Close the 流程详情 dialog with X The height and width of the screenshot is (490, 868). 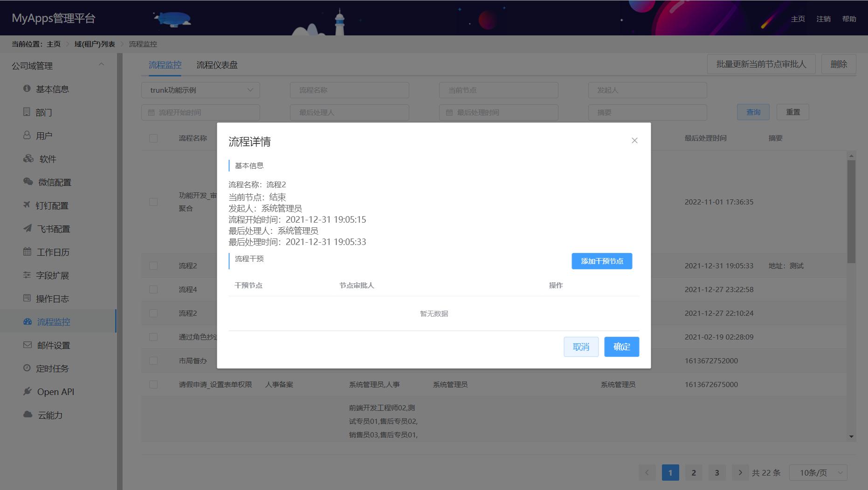pyautogui.click(x=634, y=141)
